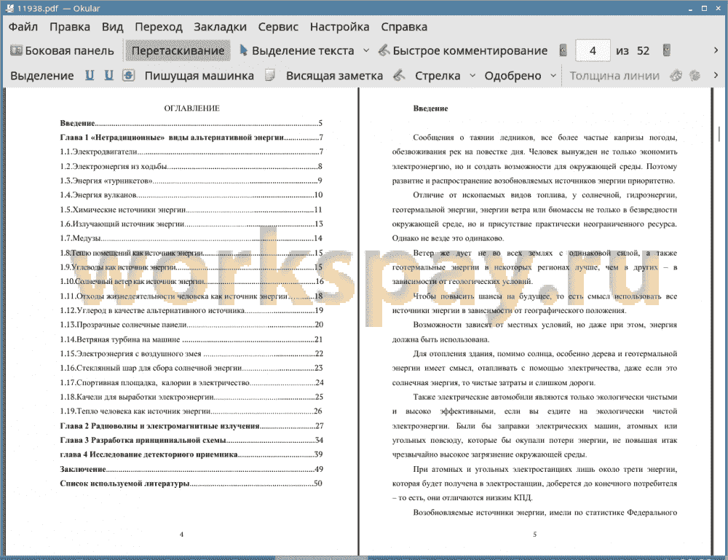Select the Squiggly underline annotation tool
The width and height of the screenshot is (728, 560).
pyautogui.click(x=108, y=75)
